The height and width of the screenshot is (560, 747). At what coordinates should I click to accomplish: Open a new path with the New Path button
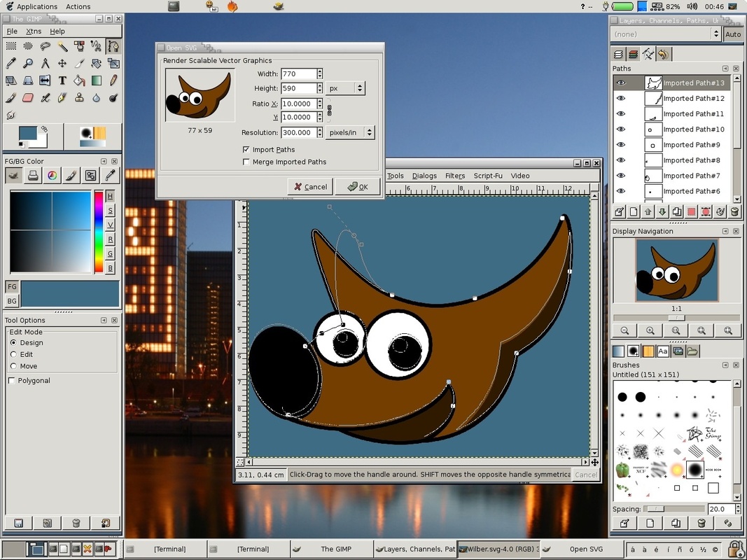point(634,211)
